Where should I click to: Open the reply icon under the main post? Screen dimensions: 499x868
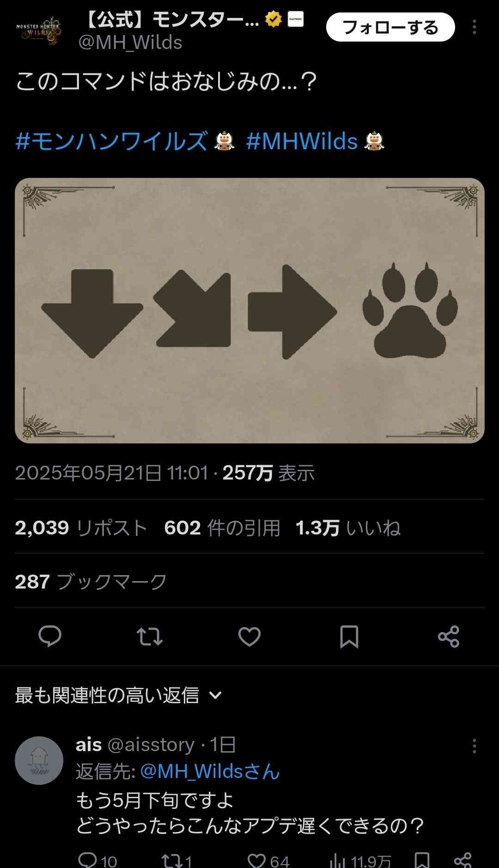click(x=50, y=637)
